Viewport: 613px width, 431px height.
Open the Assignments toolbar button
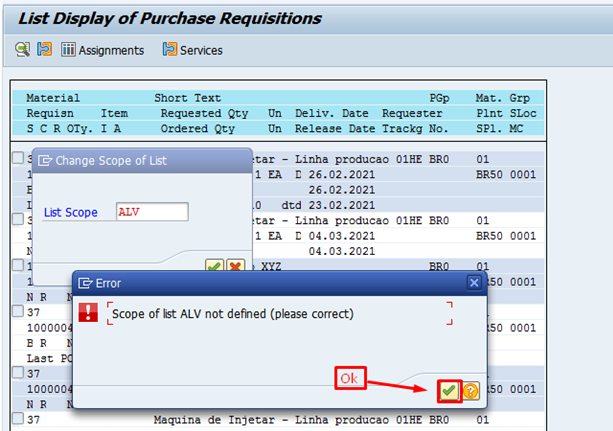(102, 49)
